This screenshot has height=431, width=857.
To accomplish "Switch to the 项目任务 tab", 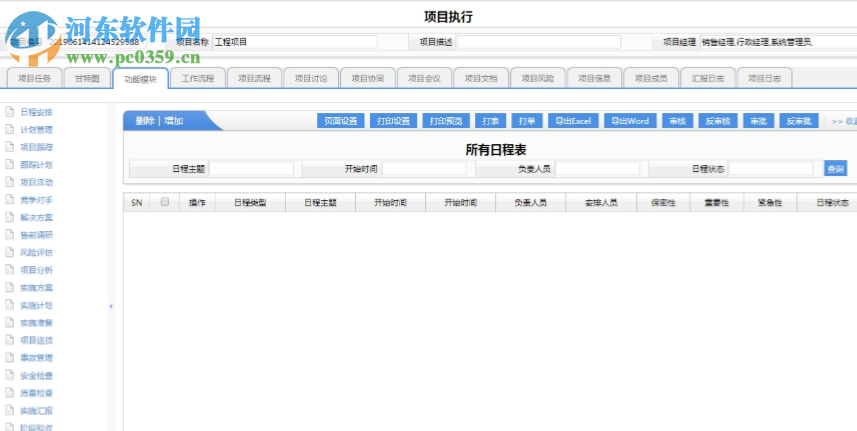I will point(34,78).
